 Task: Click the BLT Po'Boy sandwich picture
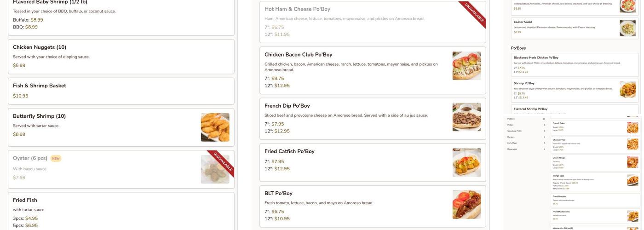pyautogui.click(x=466, y=204)
